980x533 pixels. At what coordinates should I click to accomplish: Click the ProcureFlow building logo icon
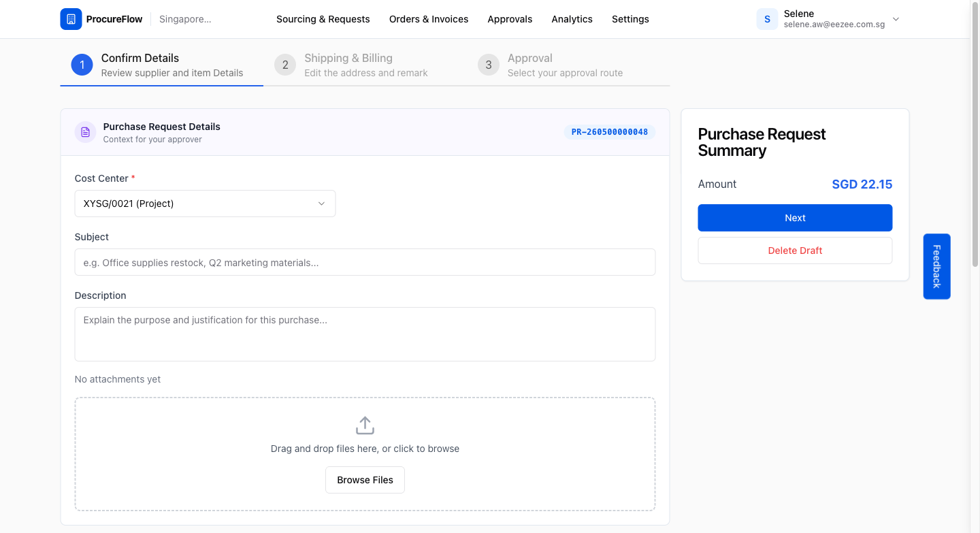(71, 19)
